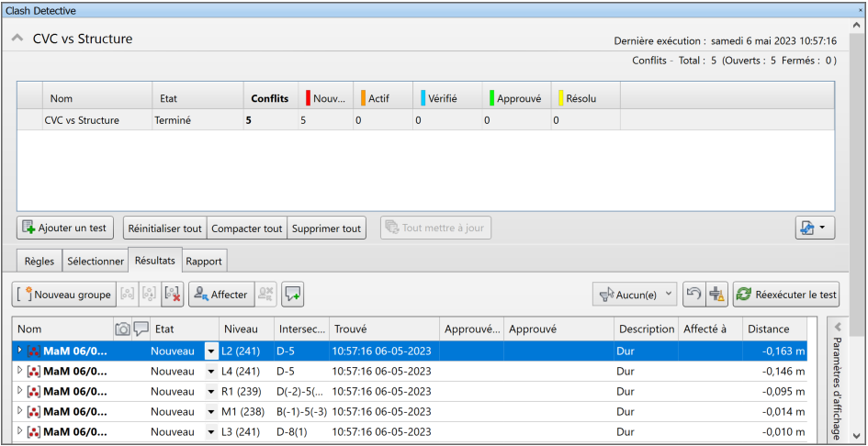Click Réinitialiser tout button
The height and width of the screenshot is (446, 868).
pos(165,228)
